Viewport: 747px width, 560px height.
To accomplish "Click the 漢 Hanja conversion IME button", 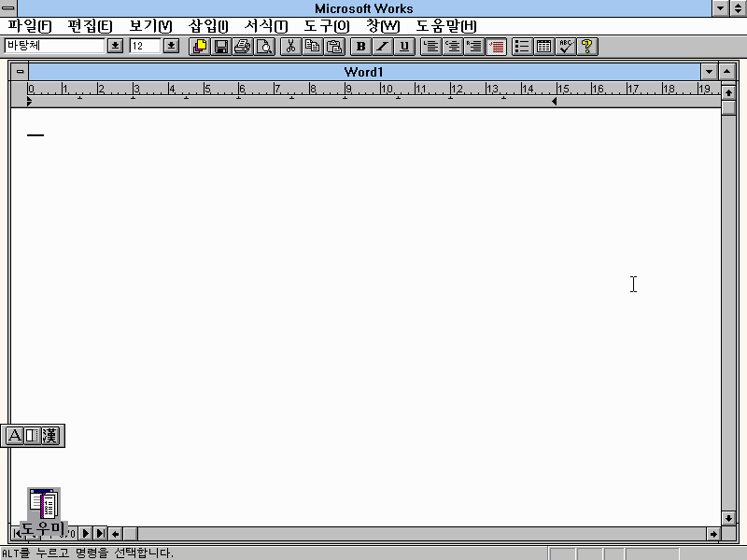I will click(x=50, y=435).
